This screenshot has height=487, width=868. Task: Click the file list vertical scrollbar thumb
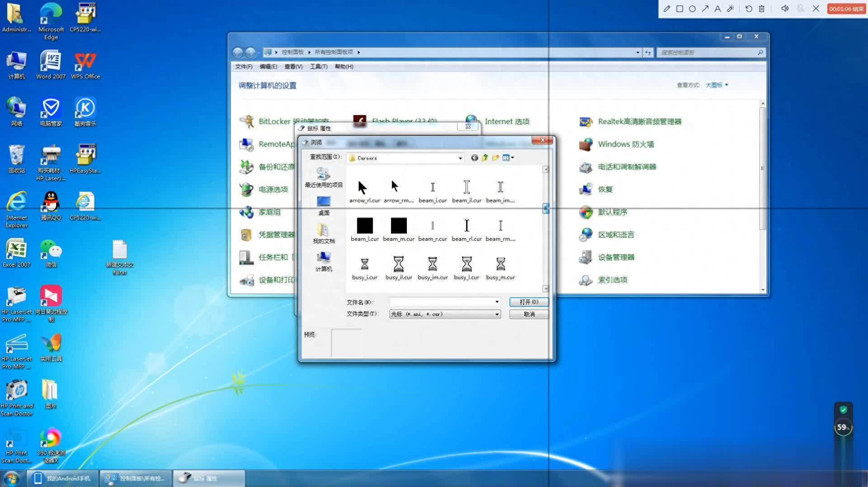pyautogui.click(x=546, y=208)
